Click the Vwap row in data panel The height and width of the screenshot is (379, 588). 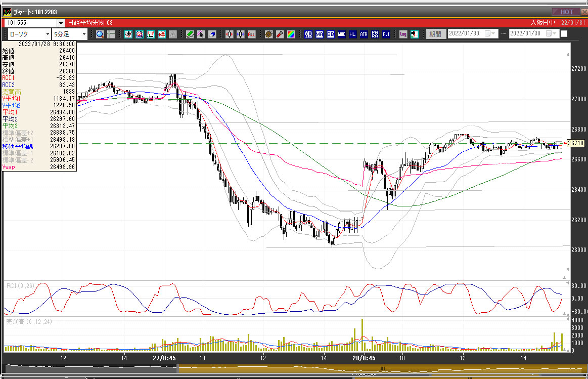(x=39, y=167)
